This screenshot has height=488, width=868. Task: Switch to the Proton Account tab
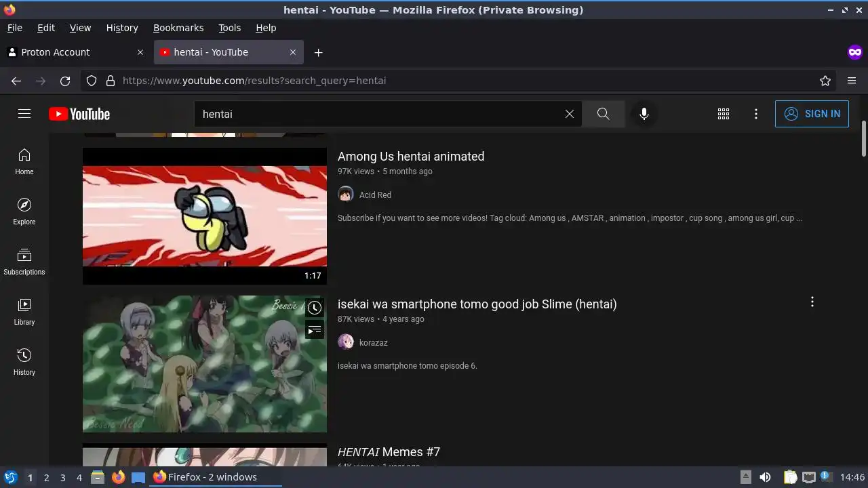tap(76, 52)
